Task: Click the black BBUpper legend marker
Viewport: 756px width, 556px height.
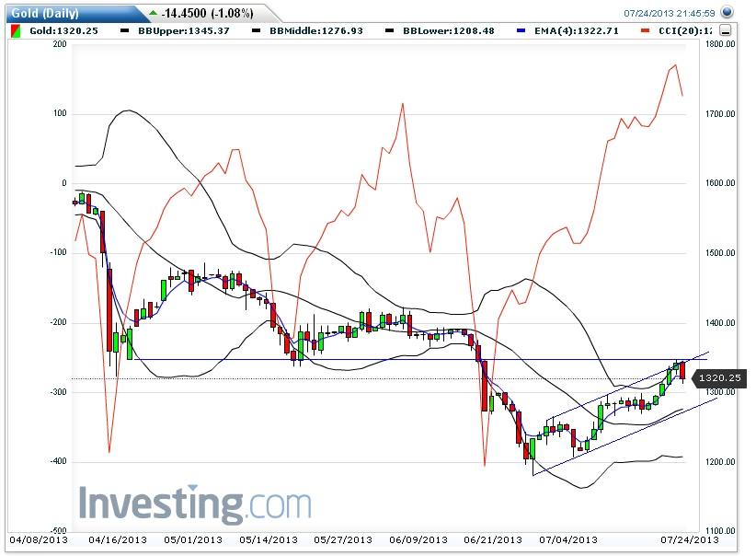Action: pos(124,30)
